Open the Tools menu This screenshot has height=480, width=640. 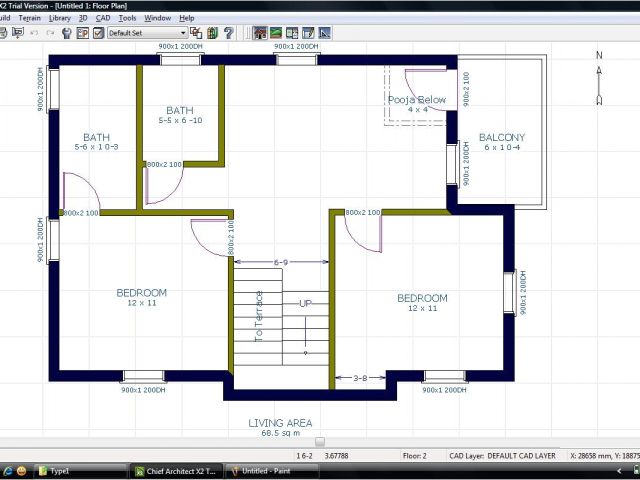tap(127, 18)
